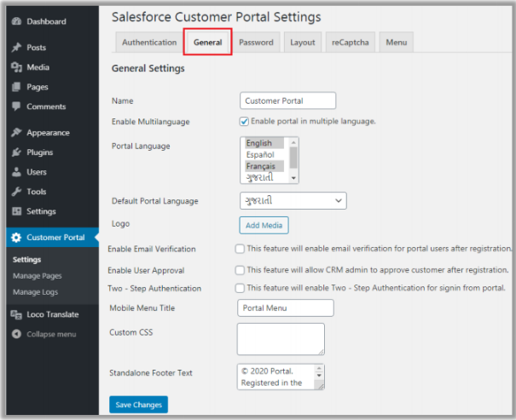Open Media library icon in sidebar

point(16,67)
